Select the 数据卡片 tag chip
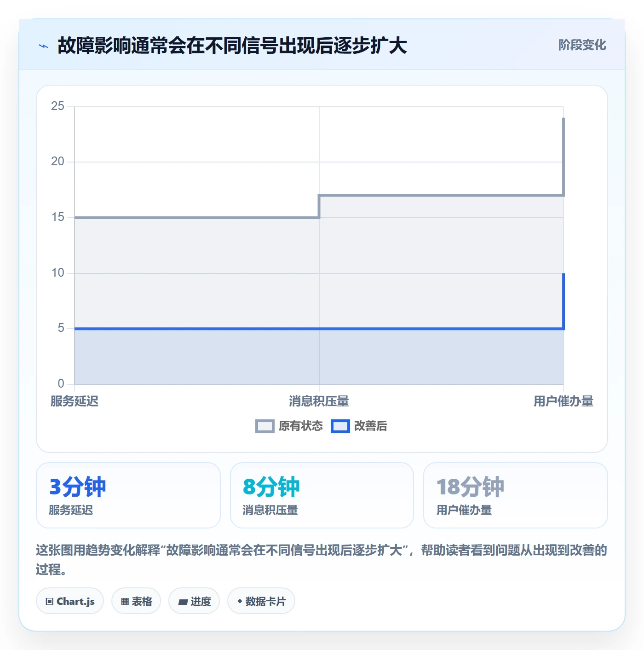This screenshot has height=650, width=644. (x=261, y=601)
